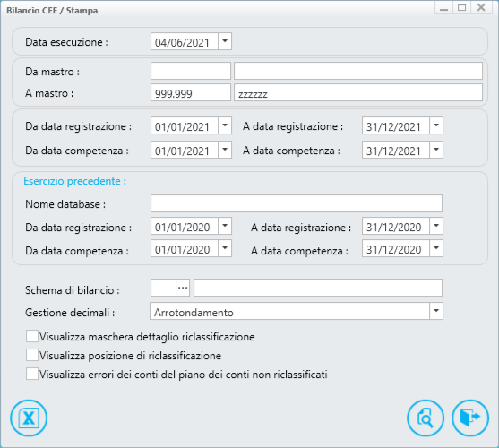Viewport: 499px width, 448px height.
Task: Open Schema di bilancio lookup ellipsis button
Action: click(183, 288)
